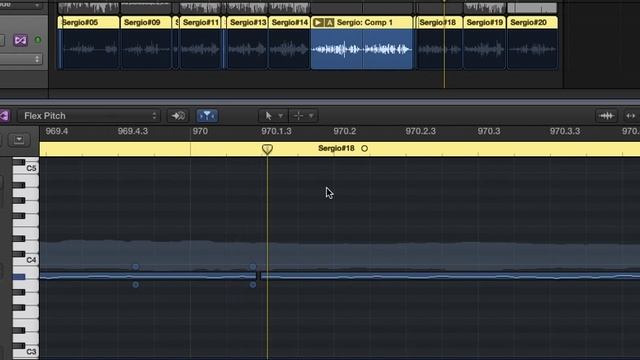Select the Sergio#05 region
The image size is (640, 360).
pos(89,42)
